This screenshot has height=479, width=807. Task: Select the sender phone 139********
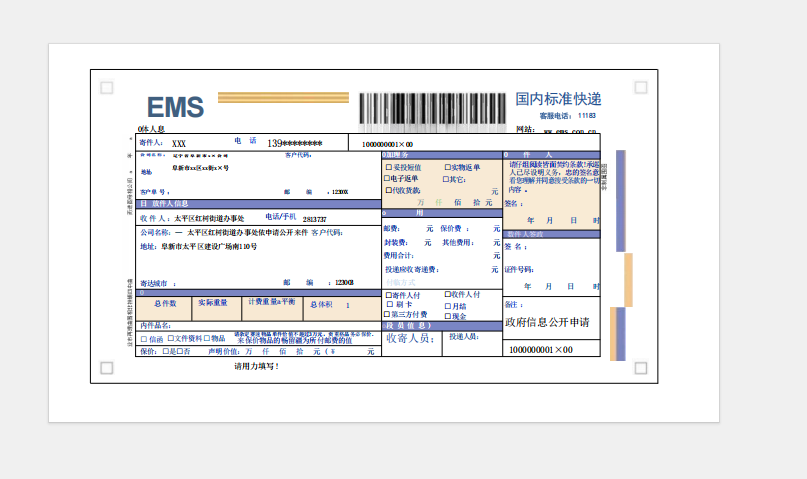click(x=295, y=144)
